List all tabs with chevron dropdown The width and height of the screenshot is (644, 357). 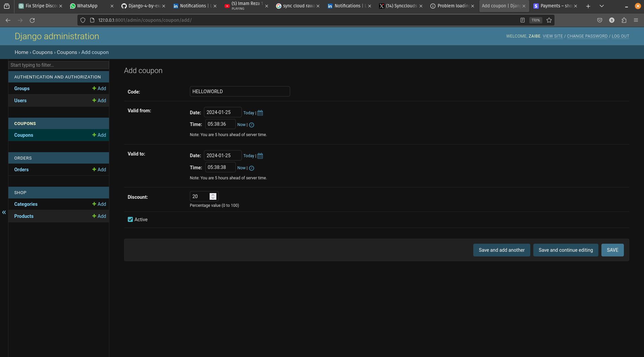tap(602, 6)
